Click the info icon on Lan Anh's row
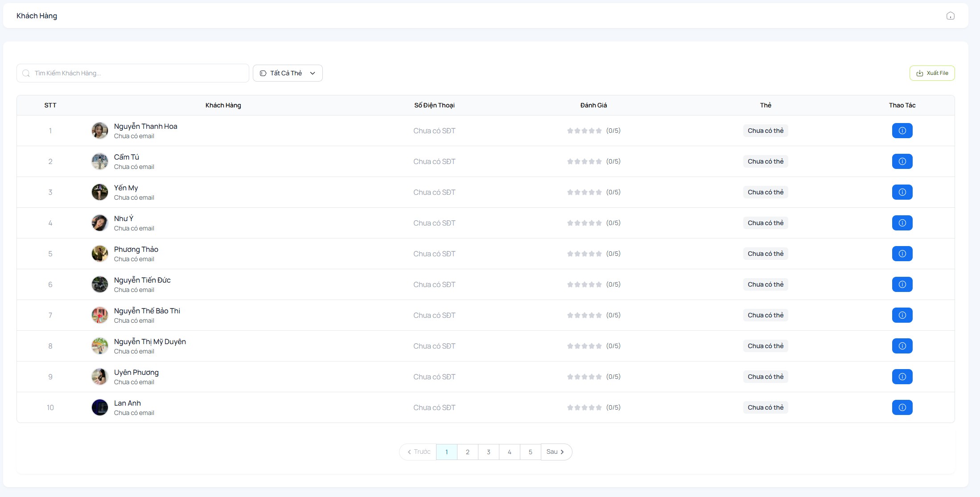This screenshot has width=980, height=497. (x=902, y=407)
